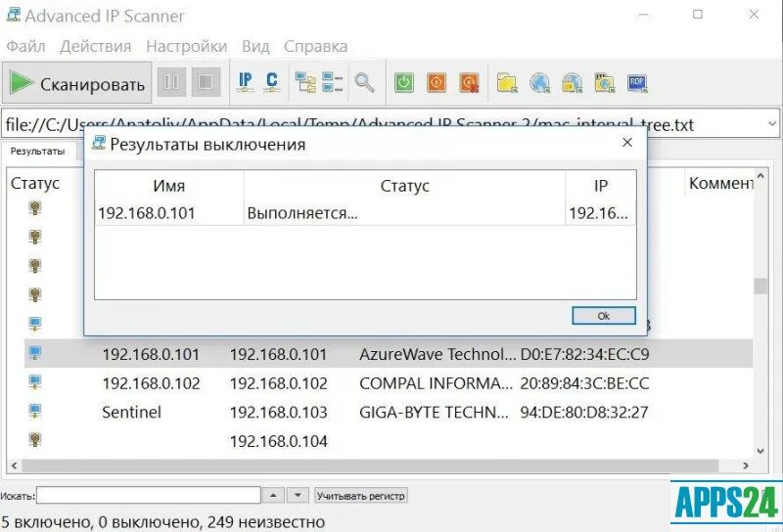Toggle the Учитывать регистр button
Viewport: 783px width, 532px height.
[361, 496]
